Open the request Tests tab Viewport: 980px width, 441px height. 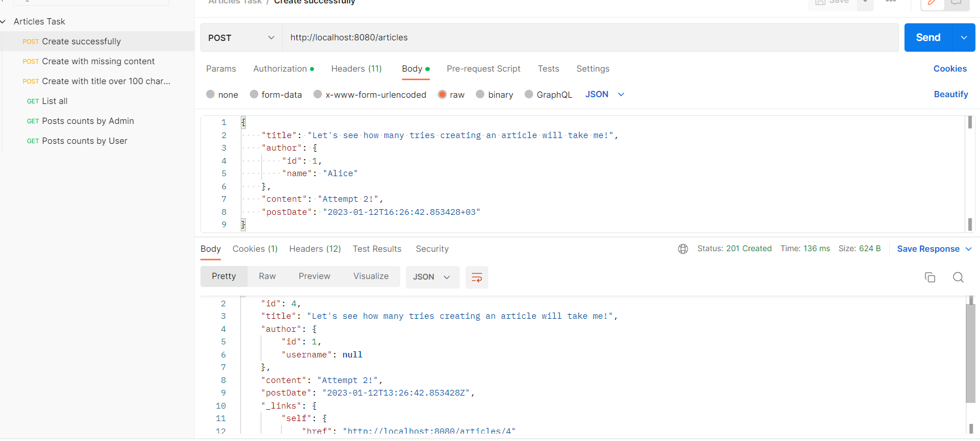[548, 69]
